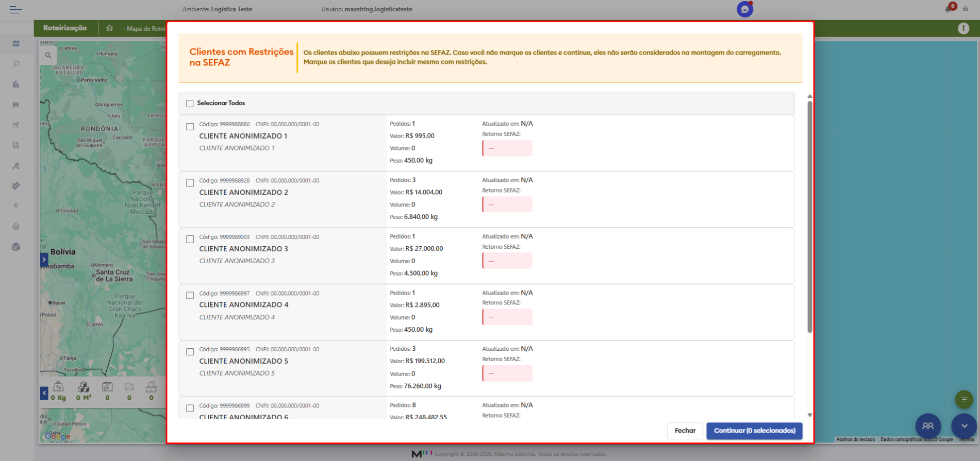The image size is (980, 461).
Task: Click the Selecionar Todos label
Action: pyautogui.click(x=221, y=103)
